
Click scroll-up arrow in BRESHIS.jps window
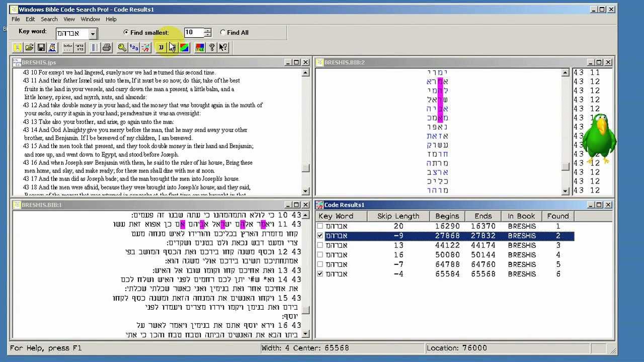(x=305, y=73)
